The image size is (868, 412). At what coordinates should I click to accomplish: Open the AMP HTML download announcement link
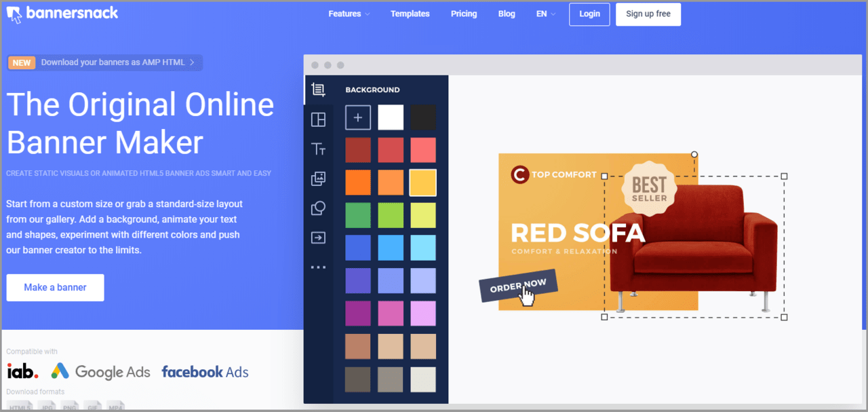[x=105, y=62]
